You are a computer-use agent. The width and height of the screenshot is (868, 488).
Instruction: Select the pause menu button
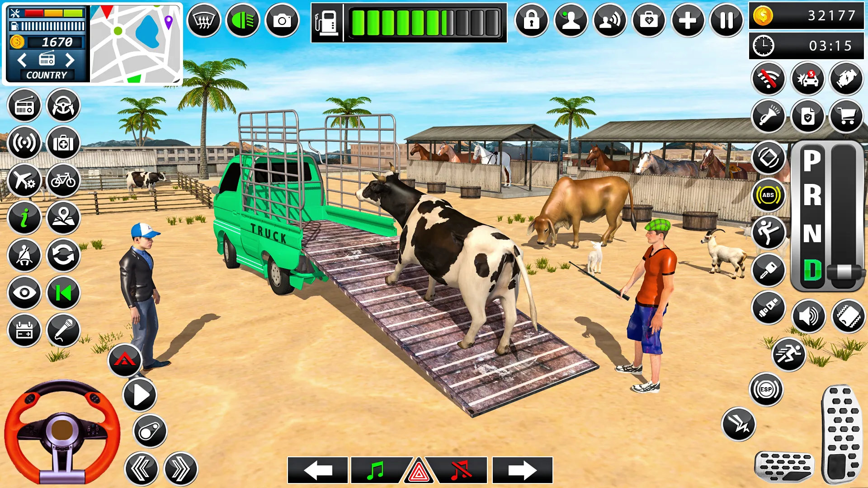pos(726,20)
